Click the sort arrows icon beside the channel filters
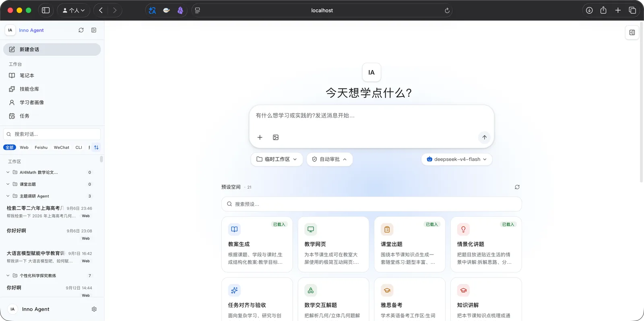 (x=96, y=147)
